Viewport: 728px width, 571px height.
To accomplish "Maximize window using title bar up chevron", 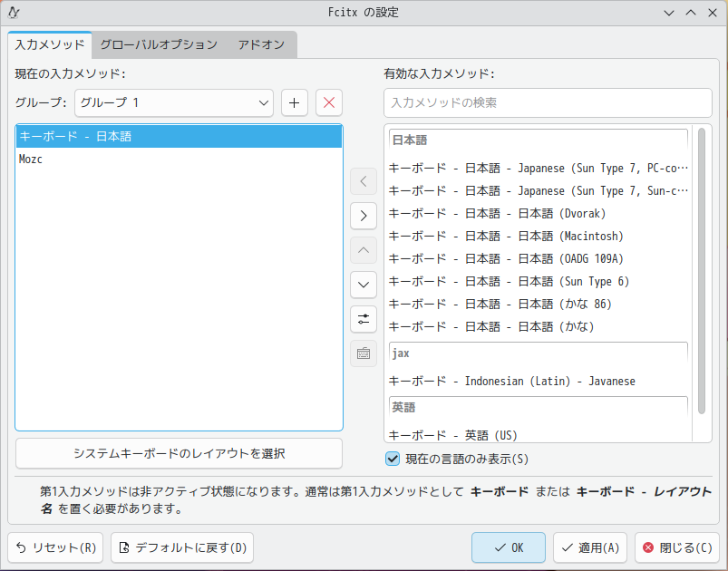I will click(691, 13).
